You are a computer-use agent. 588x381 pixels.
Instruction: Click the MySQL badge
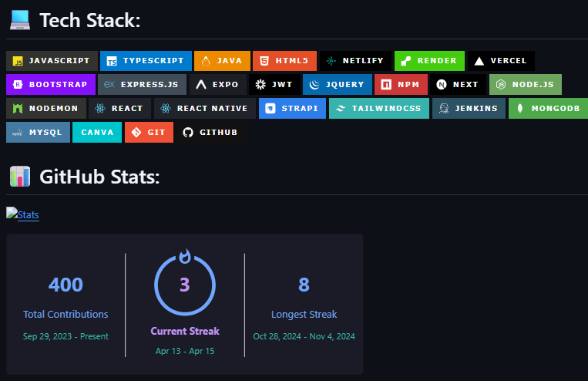click(x=38, y=132)
